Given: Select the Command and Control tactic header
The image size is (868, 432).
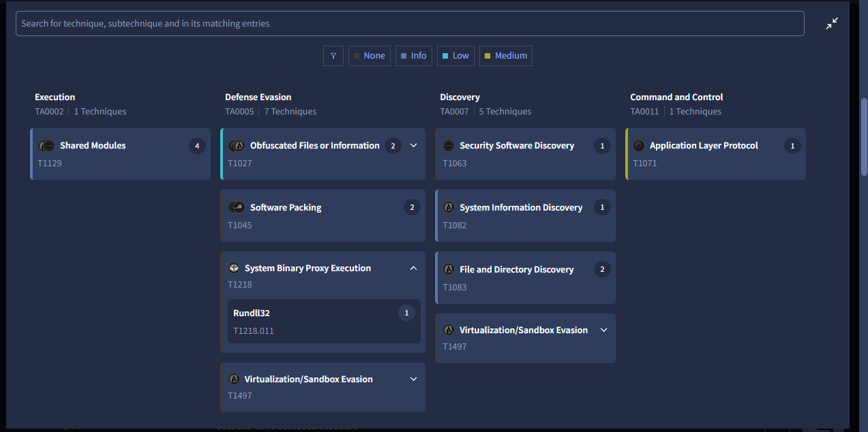Looking at the screenshot, I should click(x=676, y=97).
